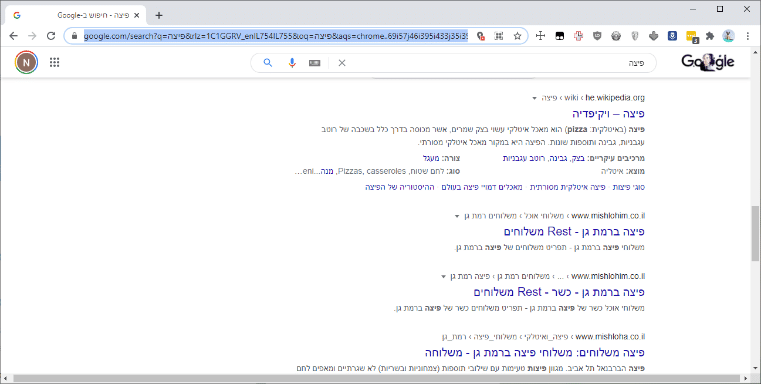Click the מנה type link

pyautogui.click(x=327, y=171)
